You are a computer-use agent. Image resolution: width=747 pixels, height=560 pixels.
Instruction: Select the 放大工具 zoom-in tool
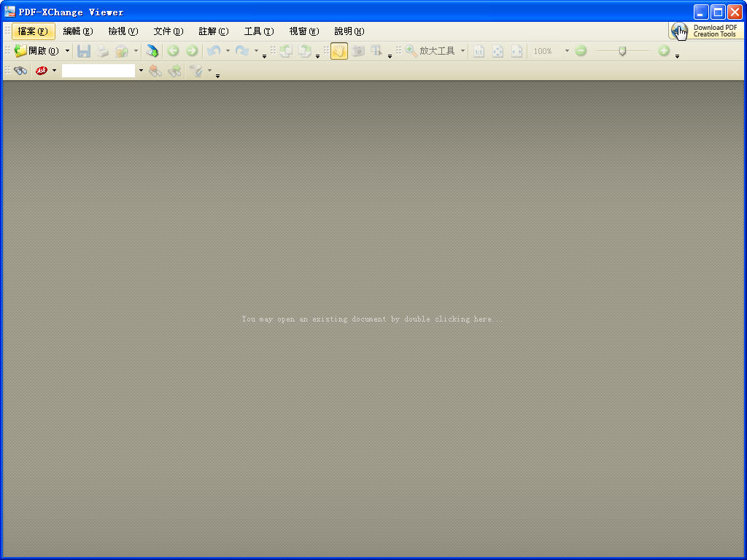[x=430, y=51]
